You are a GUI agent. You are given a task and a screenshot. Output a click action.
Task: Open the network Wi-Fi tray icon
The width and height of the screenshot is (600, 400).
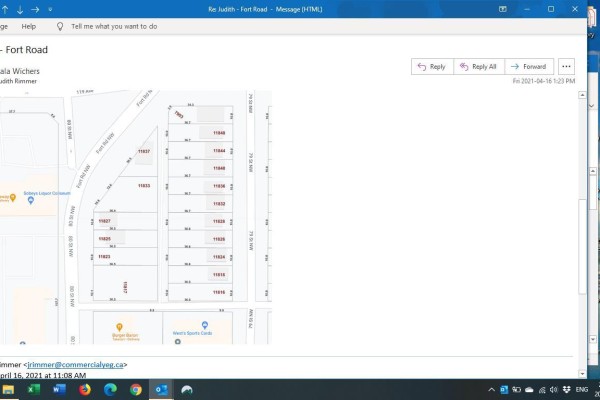click(x=542, y=390)
